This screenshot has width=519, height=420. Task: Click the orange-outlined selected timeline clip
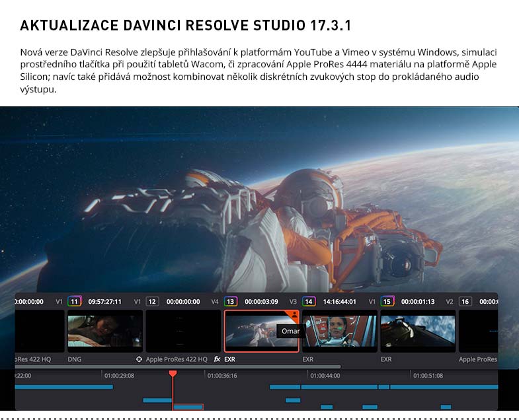coord(188,407)
